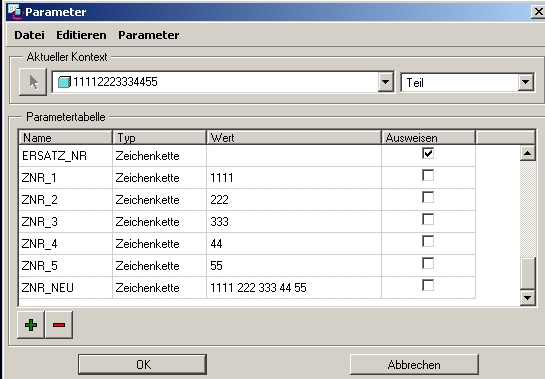Image resolution: width=545 pixels, height=379 pixels.
Task: Open the Parameter menu
Action: 149,35
